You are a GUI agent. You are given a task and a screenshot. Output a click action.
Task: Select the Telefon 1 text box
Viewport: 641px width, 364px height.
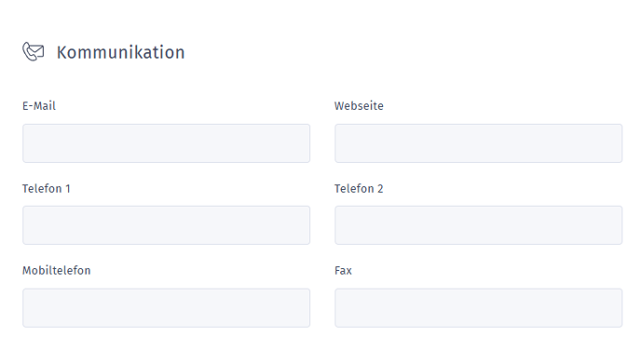[167, 225]
